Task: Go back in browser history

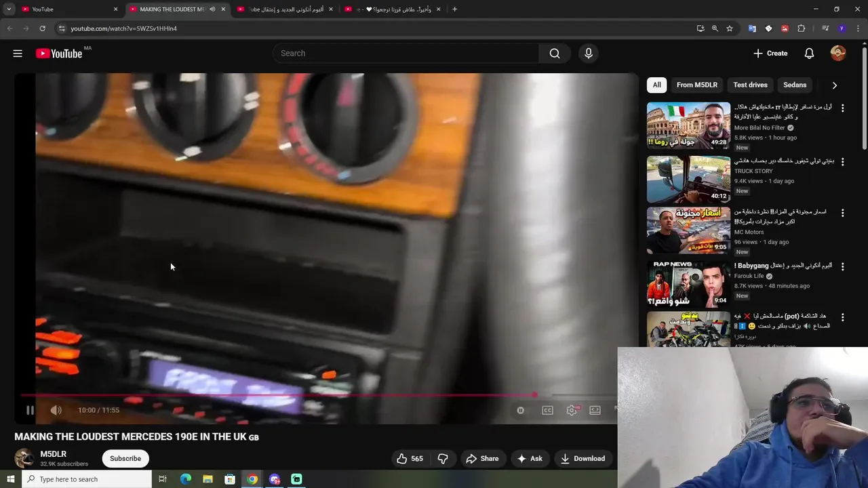Action: [9, 28]
